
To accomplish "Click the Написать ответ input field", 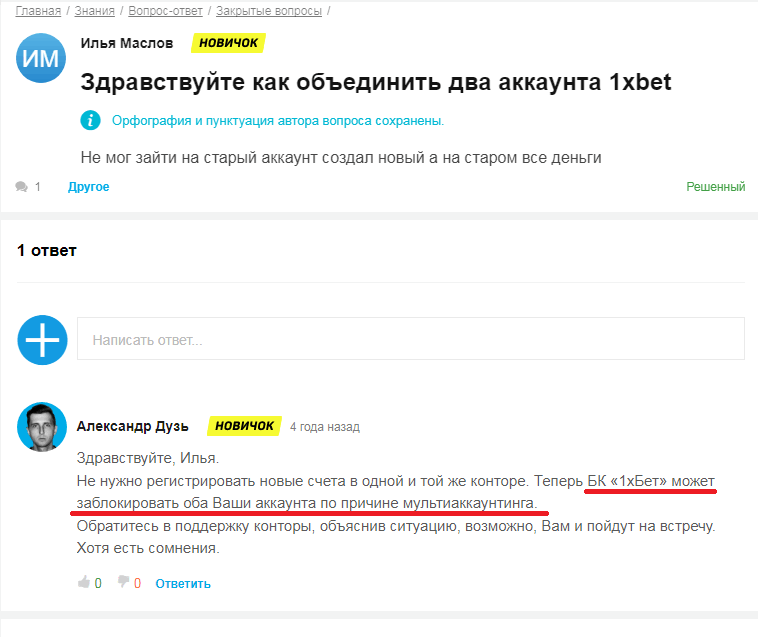I will coord(410,339).
